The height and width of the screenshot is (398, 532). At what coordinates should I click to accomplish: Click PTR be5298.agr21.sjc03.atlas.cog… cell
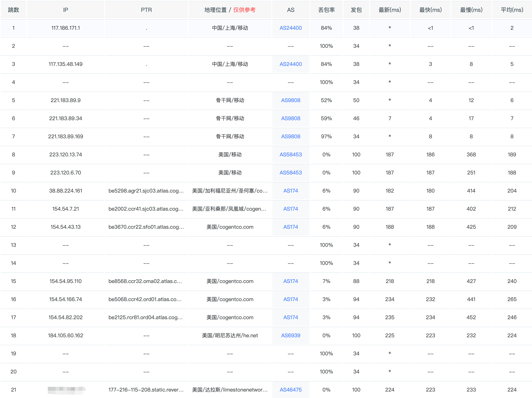146,191
